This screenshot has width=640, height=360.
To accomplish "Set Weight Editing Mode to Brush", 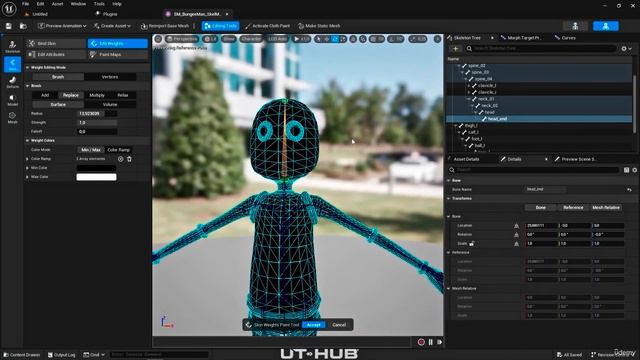I will pos(58,77).
